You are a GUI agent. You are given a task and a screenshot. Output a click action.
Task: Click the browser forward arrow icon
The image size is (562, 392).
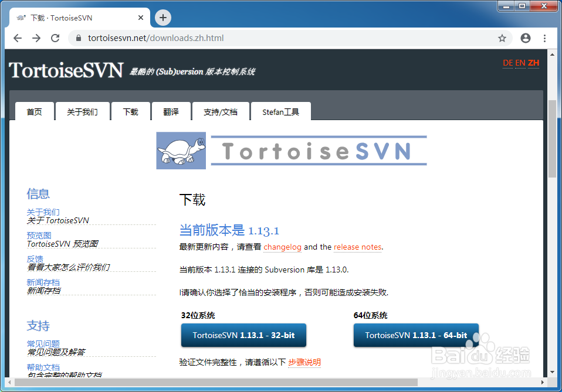[36, 37]
